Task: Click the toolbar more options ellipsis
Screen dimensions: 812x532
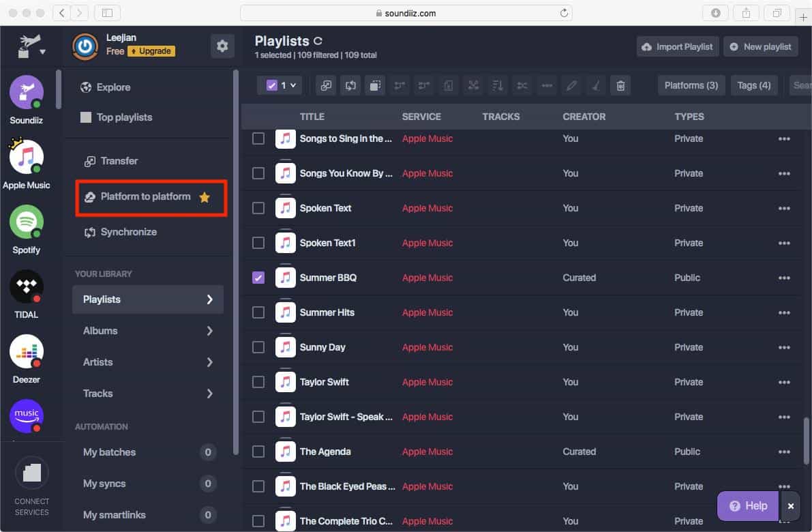Action: pos(547,85)
